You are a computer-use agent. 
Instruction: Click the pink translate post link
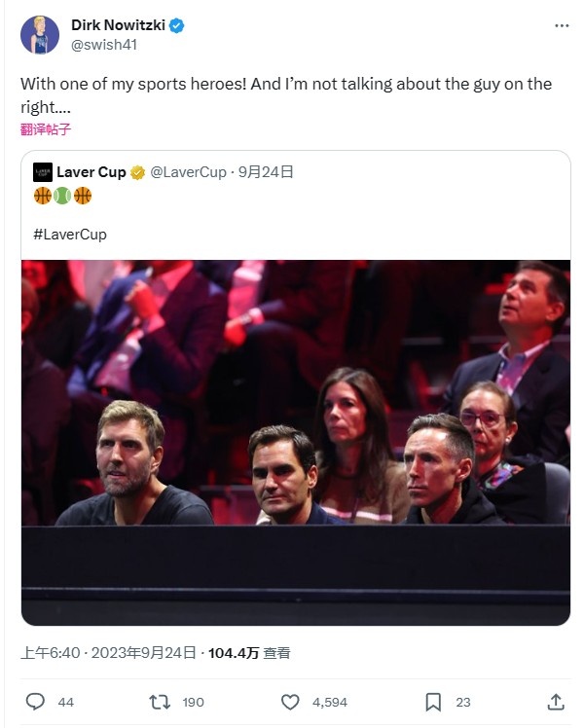[46, 129]
